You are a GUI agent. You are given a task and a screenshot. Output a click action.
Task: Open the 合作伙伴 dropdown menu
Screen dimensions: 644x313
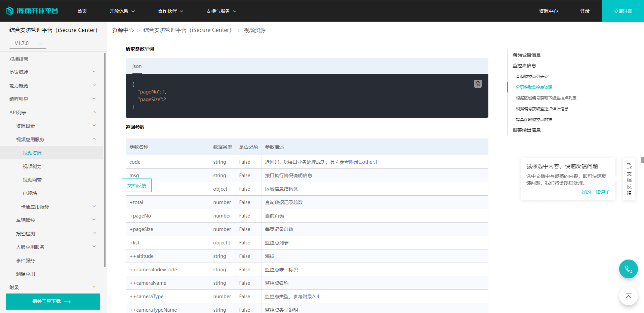pos(170,11)
